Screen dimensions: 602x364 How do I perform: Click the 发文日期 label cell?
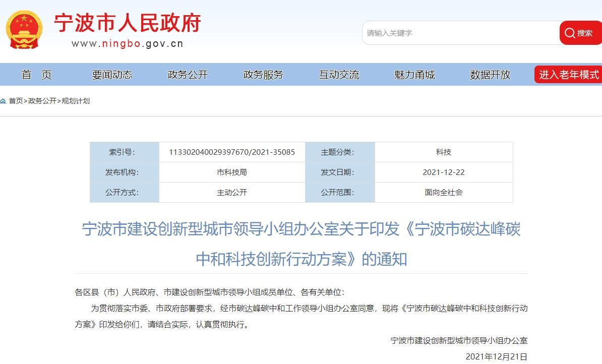point(340,172)
